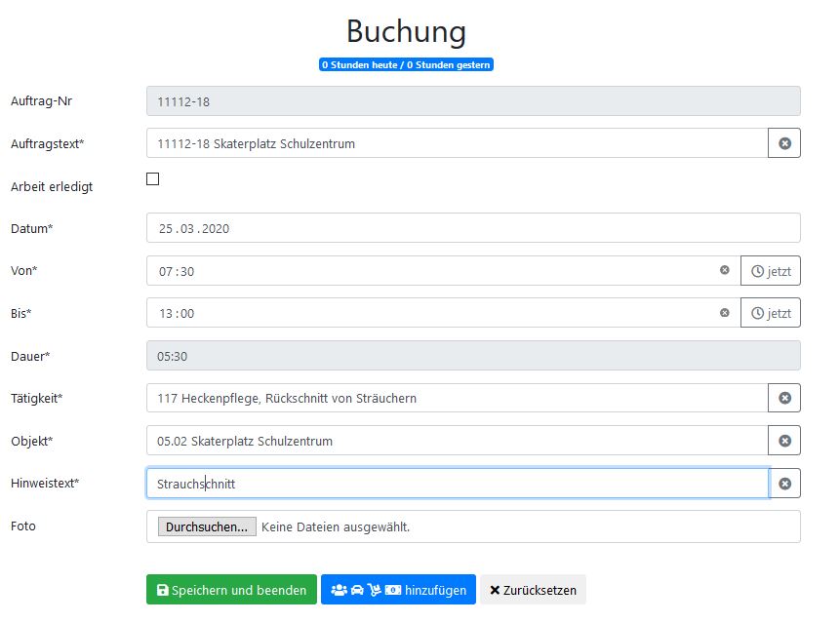Click the Hinweistext field containing Strauchschnitt
840x623 pixels.
pyautogui.click(x=457, y=484)
